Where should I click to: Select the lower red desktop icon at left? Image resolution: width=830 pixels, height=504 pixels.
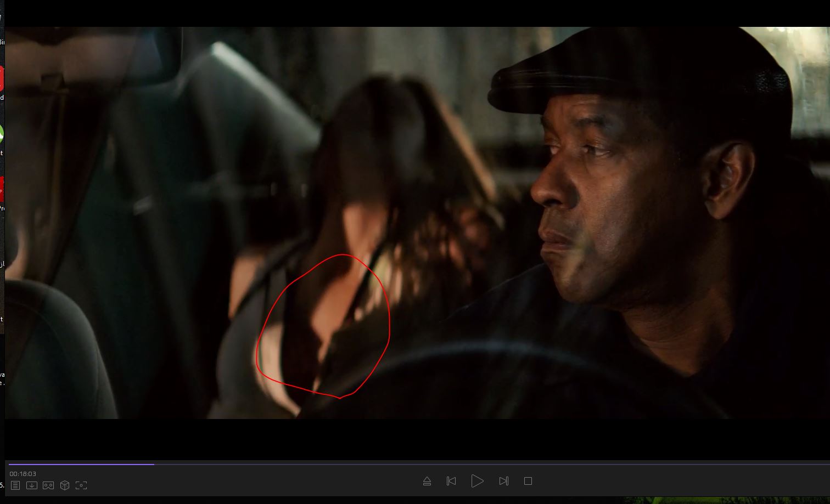(2, 189)
